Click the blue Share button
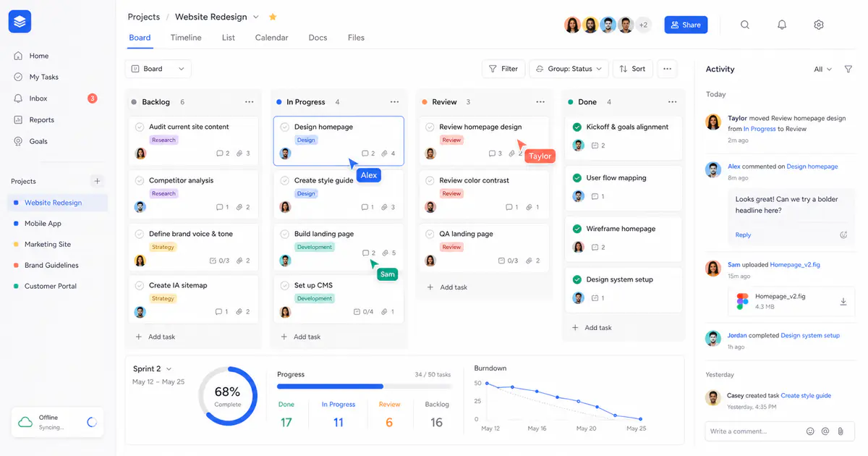Screen dimensions: 868x456 point(686,25)
